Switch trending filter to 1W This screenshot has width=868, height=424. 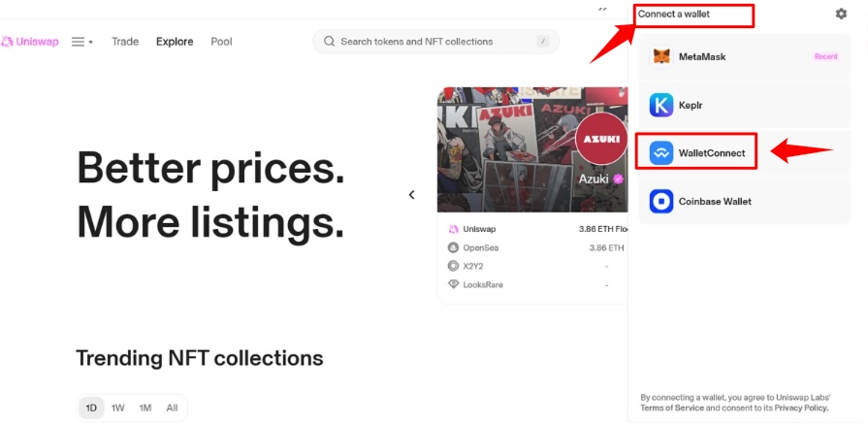click(x=117, y=408)
